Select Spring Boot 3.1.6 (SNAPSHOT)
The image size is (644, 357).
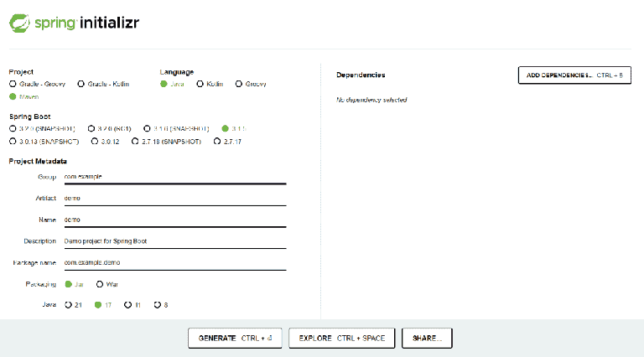coord(176,128)
